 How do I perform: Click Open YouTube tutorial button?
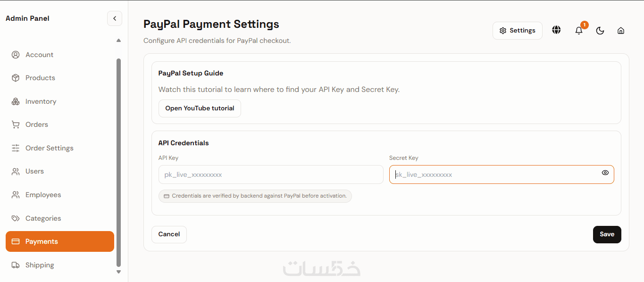pos(200,108)
